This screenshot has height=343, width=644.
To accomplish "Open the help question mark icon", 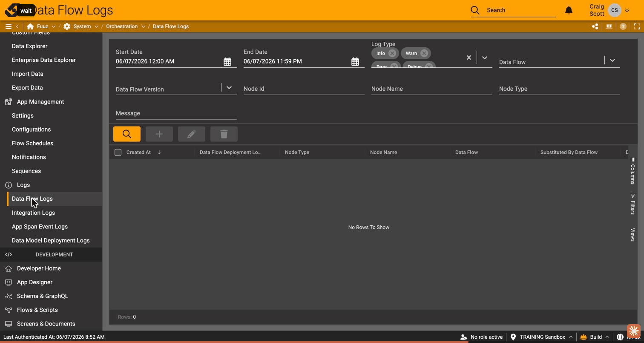I will click(623, 26).
